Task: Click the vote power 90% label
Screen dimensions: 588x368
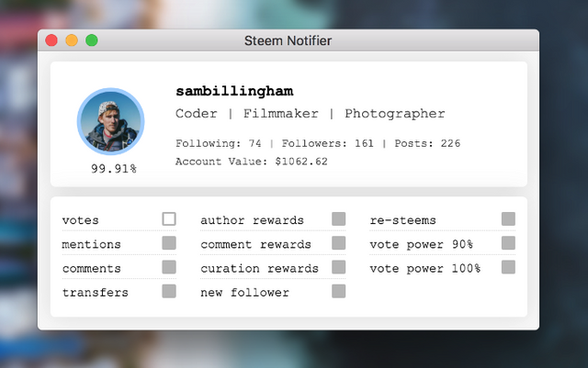Action: click(421, 244)
